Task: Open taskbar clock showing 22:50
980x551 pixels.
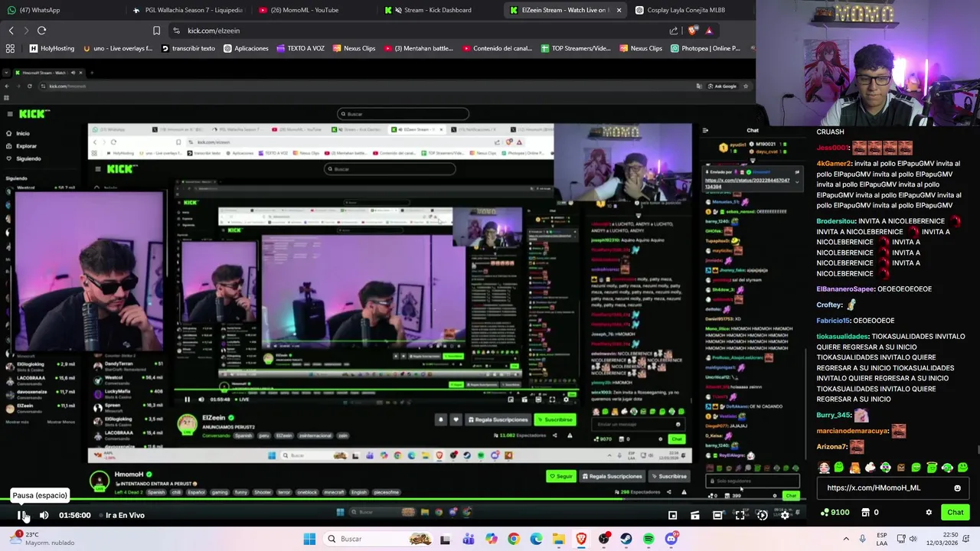Action: 944,539
